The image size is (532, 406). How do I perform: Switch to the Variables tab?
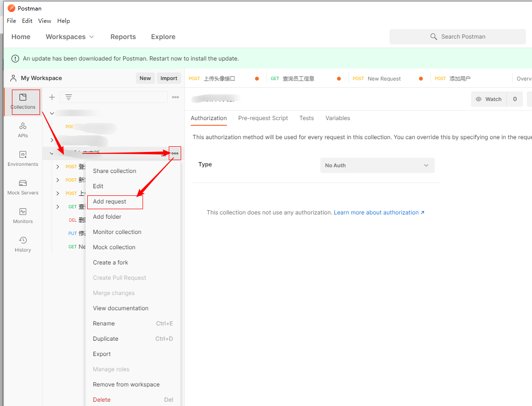(x=338, y=118)
